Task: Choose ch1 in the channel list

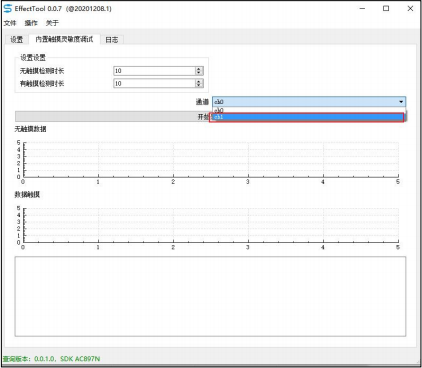Action: [x=307, y=117]
